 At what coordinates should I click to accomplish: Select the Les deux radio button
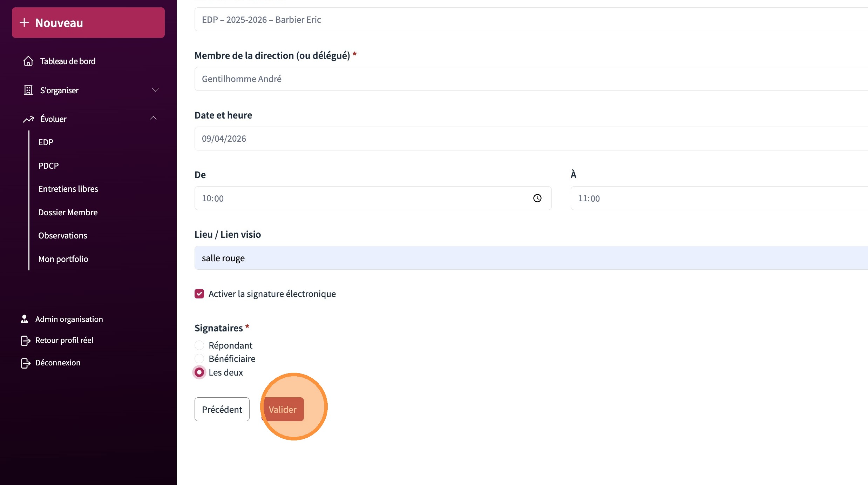pyautogui.click(x=199, y=372)
